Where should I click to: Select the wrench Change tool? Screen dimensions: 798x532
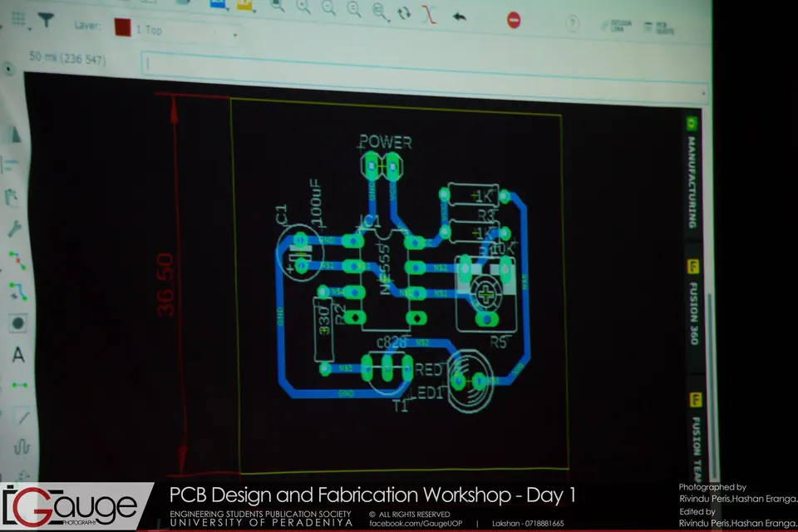click(14, 229)
